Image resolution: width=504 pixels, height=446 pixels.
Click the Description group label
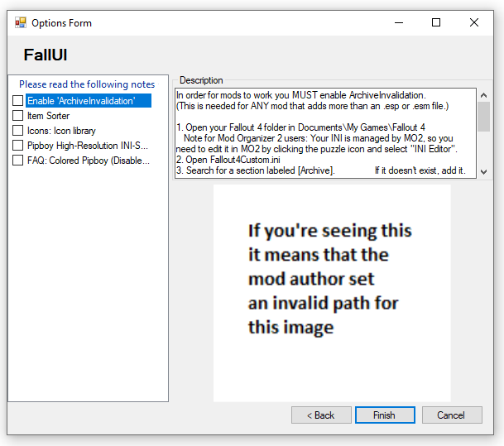coord(201,80)
